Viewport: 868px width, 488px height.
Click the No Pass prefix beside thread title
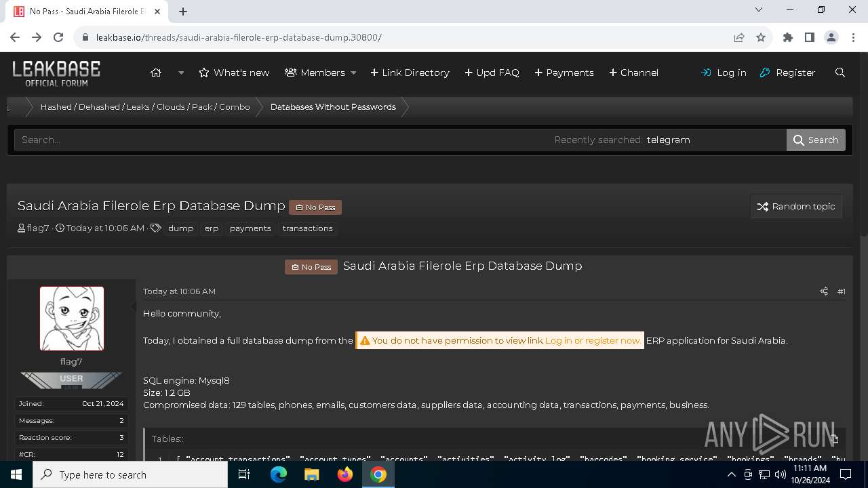pos(315,207)
